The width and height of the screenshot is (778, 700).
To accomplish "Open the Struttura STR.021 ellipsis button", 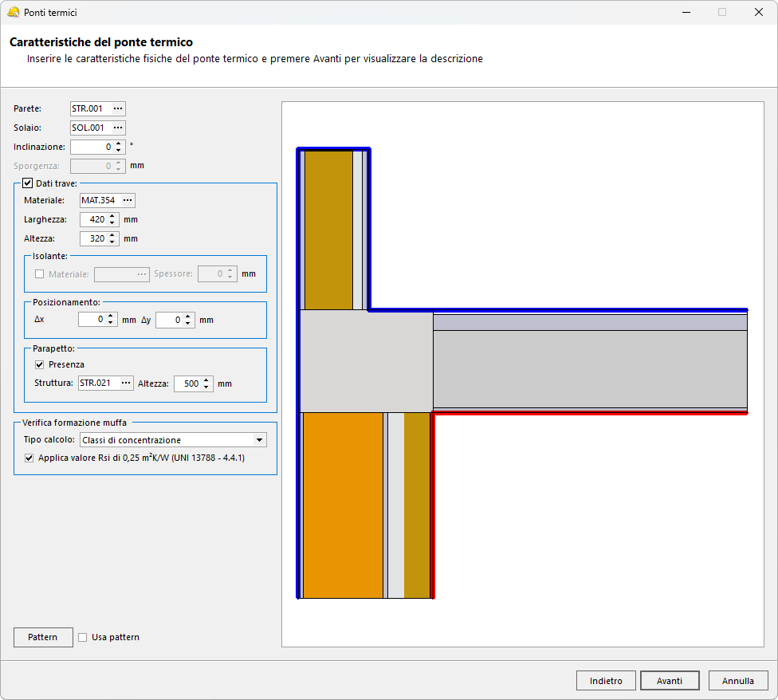I will [125, 383].
